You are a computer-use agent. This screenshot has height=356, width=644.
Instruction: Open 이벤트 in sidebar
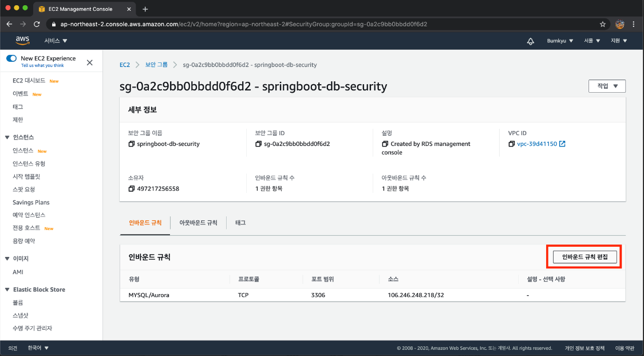21,94
